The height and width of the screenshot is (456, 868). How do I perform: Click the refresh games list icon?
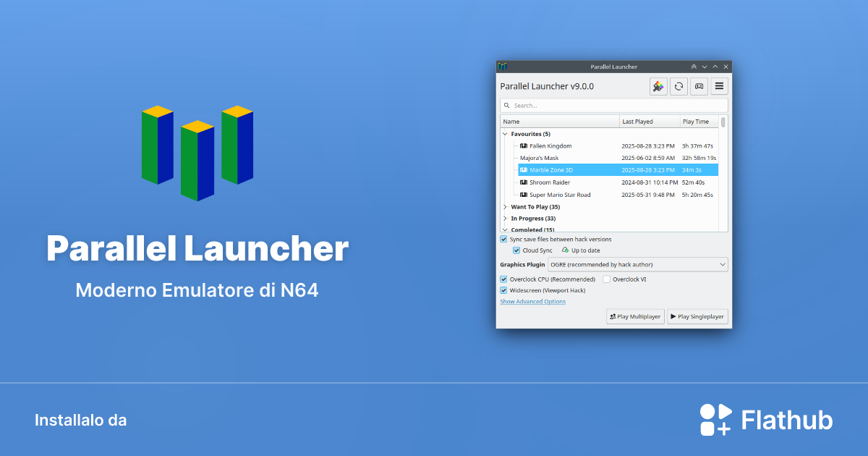coord(678,85)
